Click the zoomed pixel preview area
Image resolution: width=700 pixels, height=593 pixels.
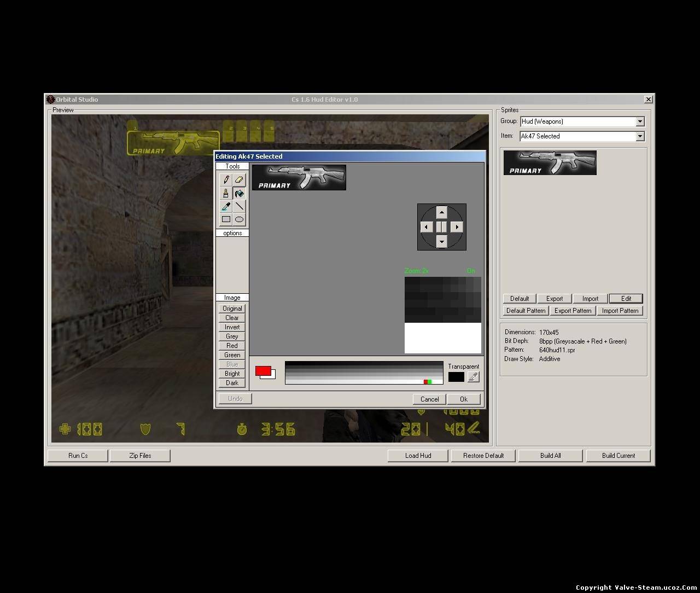point(443,315)
